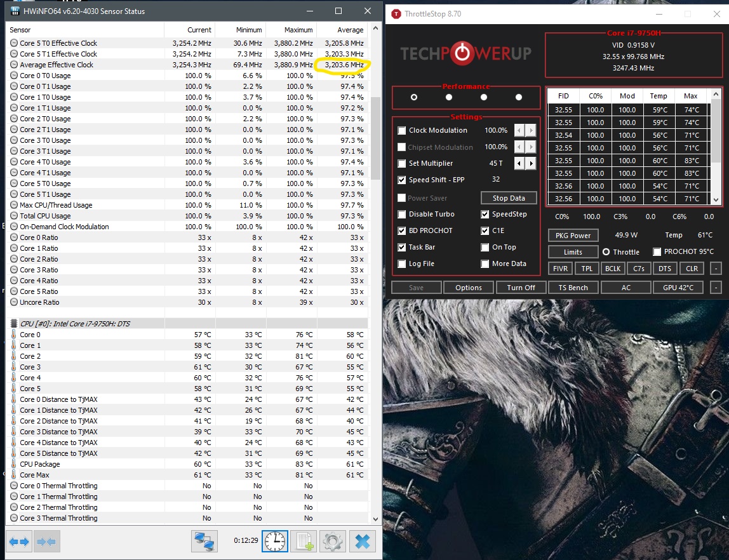The height and width of the screenshot is (560, 729).
Task: Enable the On Top checkbox
Action: click(x=485, y=247)
